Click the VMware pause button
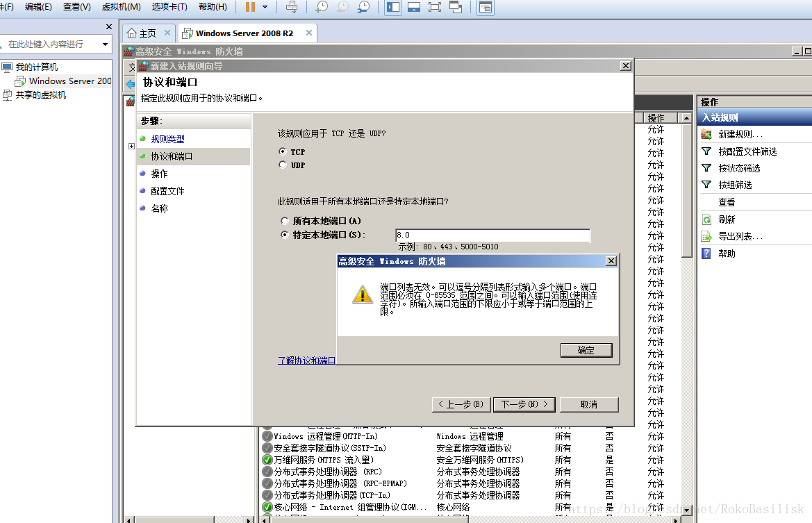This screenshot has width=812, height=523. coord(250,7)
